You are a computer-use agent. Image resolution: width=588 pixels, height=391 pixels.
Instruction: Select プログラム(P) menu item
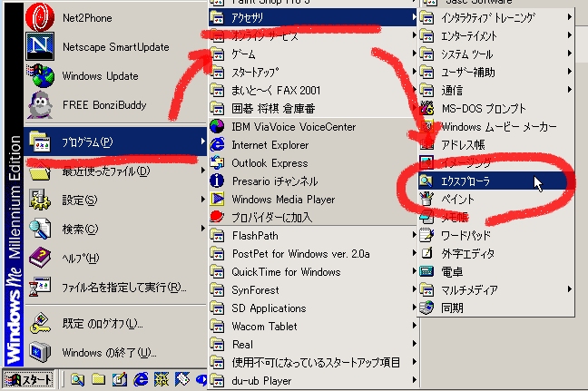pyautogui.click(x=115, y=142)
